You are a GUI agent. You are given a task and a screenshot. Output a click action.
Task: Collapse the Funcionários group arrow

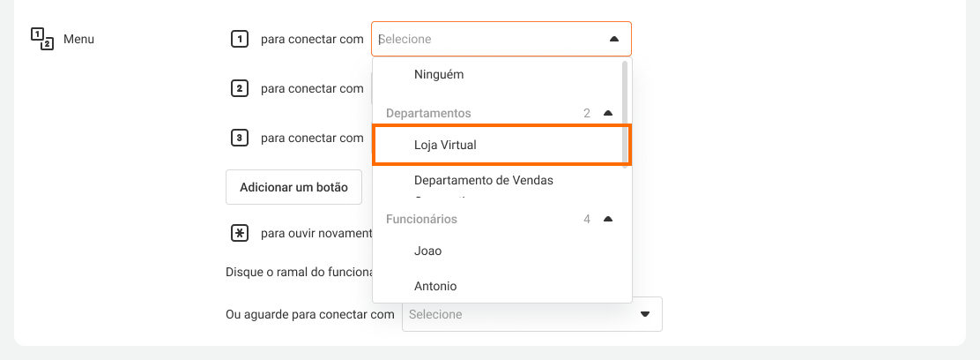point(607,219)
